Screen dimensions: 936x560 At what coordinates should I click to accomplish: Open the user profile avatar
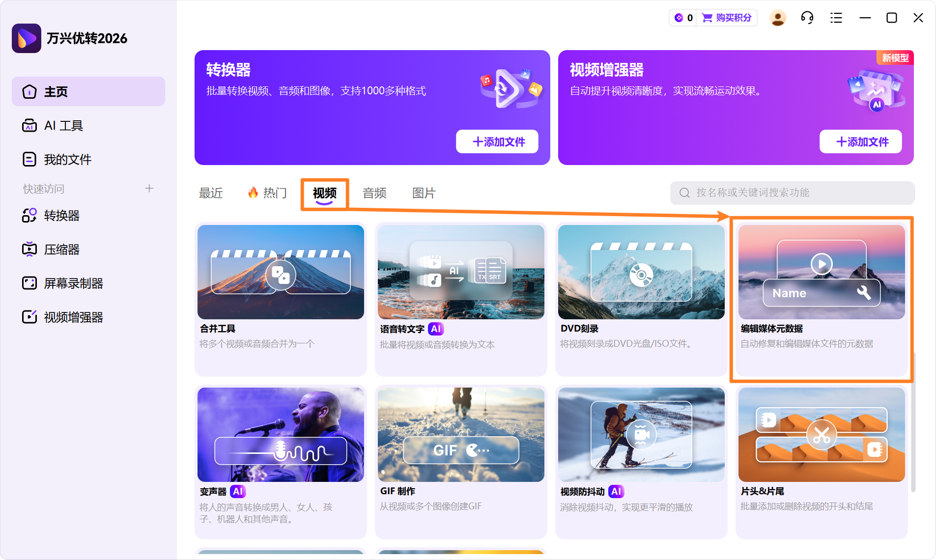pos(778,17)
